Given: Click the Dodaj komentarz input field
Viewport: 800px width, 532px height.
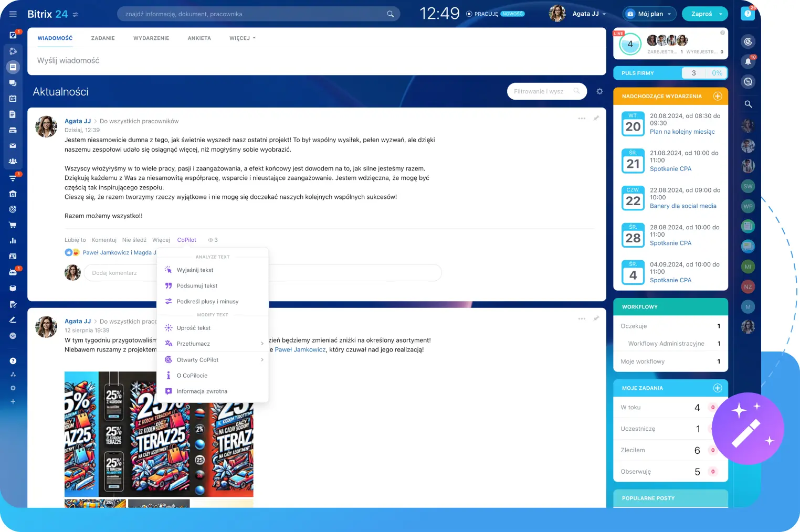Looking at the screenshot, I should tap(121, 273).
